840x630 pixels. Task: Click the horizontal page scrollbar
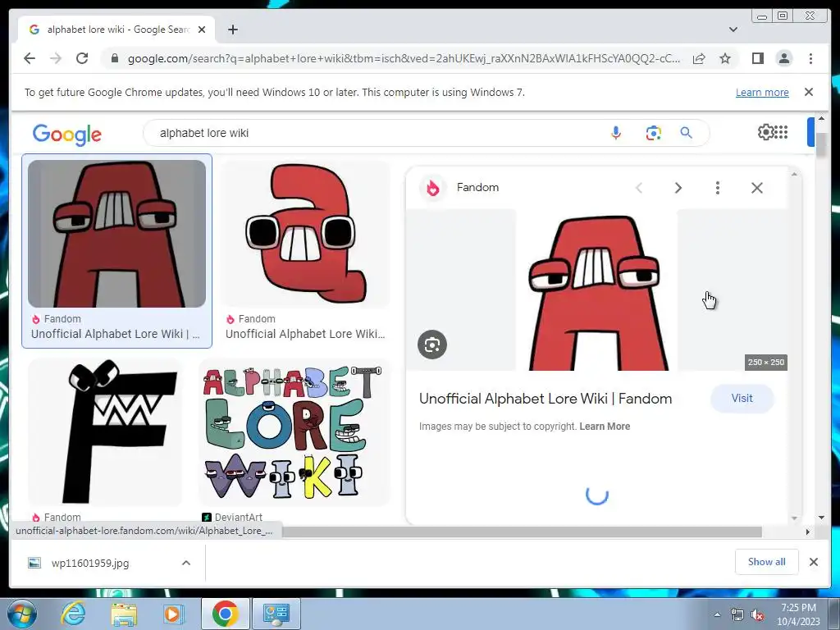pos(523,532)
